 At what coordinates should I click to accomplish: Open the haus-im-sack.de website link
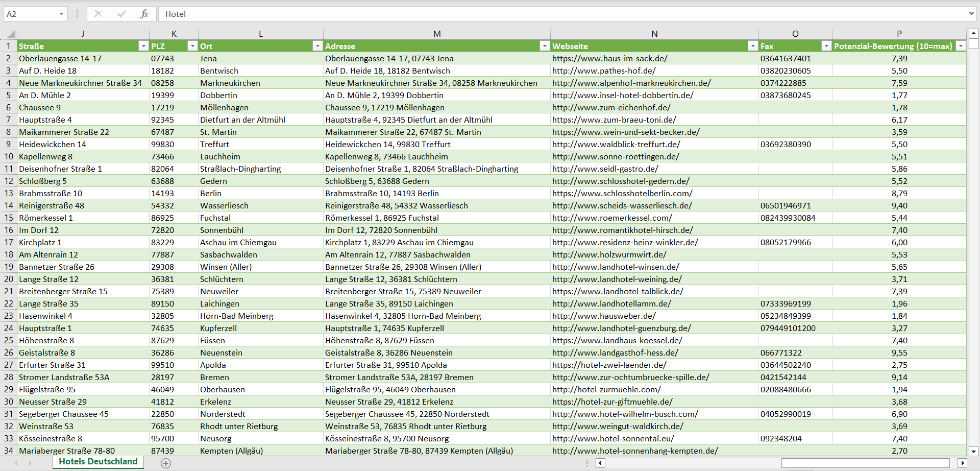[609, 59]
